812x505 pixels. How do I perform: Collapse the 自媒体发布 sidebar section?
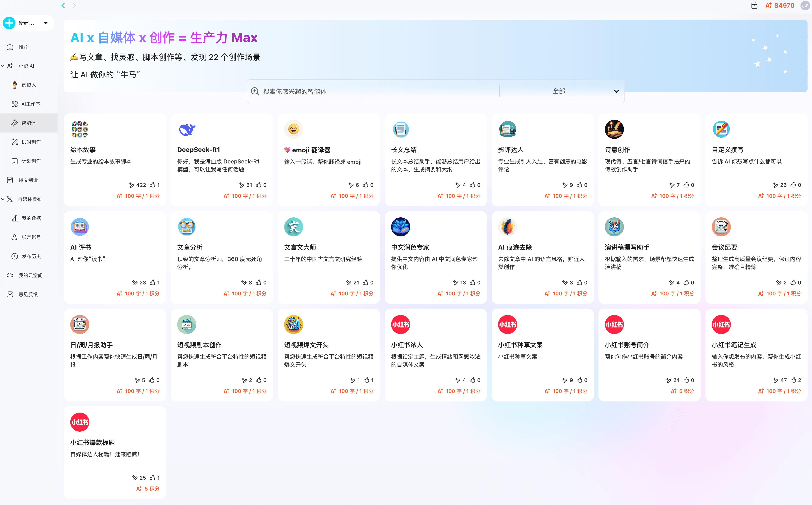pyautogui.click(x=3, y=199)
